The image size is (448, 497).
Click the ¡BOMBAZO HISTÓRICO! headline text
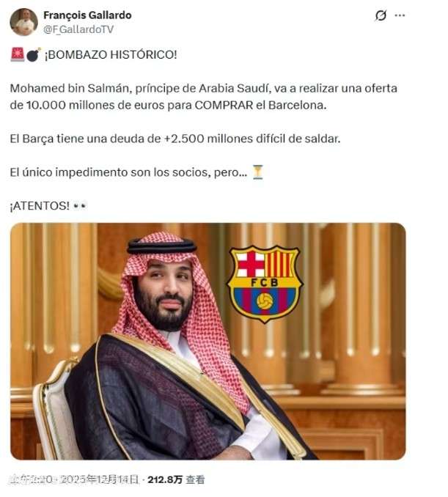(110, 54)
